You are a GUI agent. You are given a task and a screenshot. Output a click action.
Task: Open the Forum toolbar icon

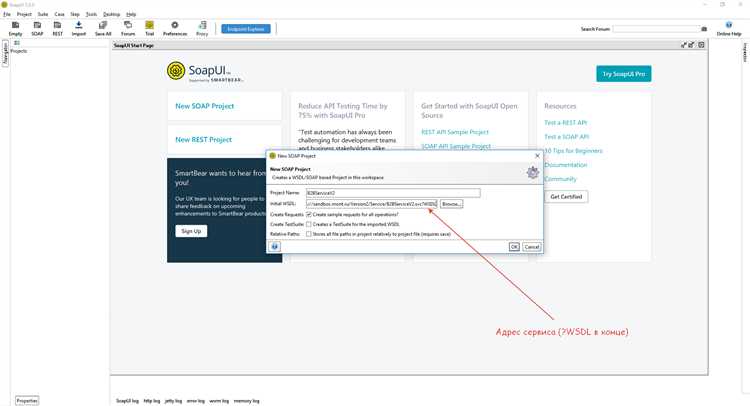[x=128, y=28]
